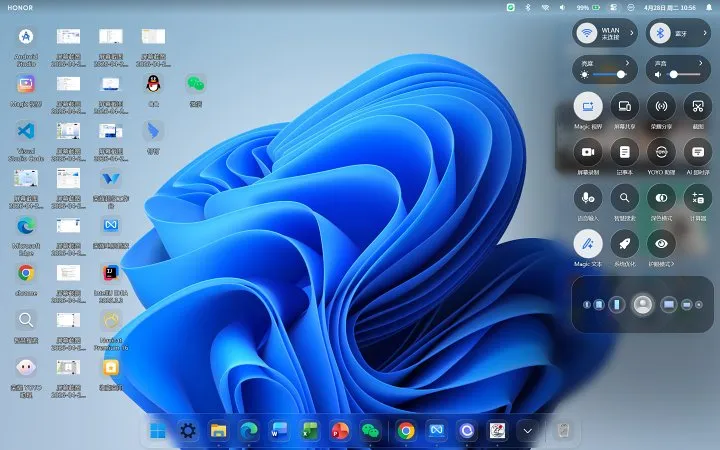This screenshot has height=450, width=720.
Task: Open the recycle bin in the dock
Action: tap(563, 431)
